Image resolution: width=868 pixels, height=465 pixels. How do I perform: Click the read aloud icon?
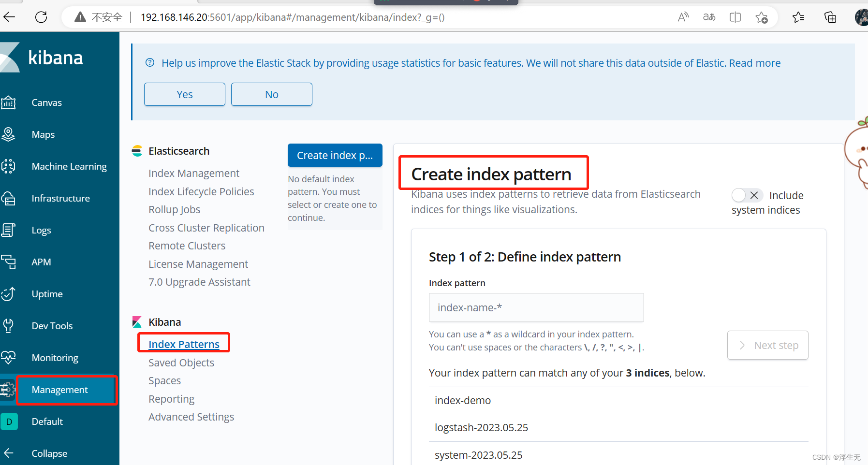tap(683, 17)
